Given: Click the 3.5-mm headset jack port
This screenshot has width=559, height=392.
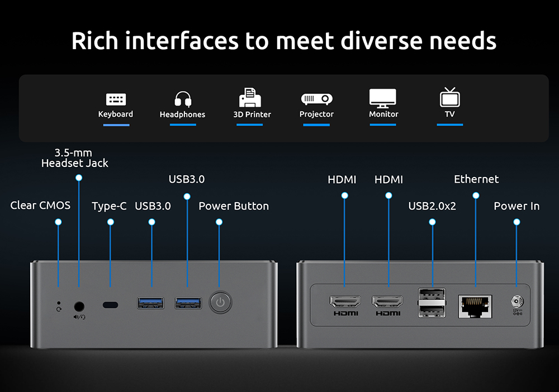Looking at the screenshot, I should point(79,306).
